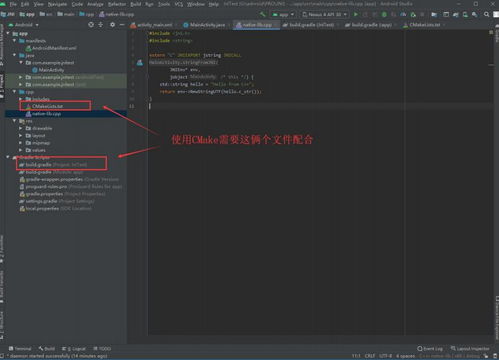Collapse the app module node

tap(8, 33)
